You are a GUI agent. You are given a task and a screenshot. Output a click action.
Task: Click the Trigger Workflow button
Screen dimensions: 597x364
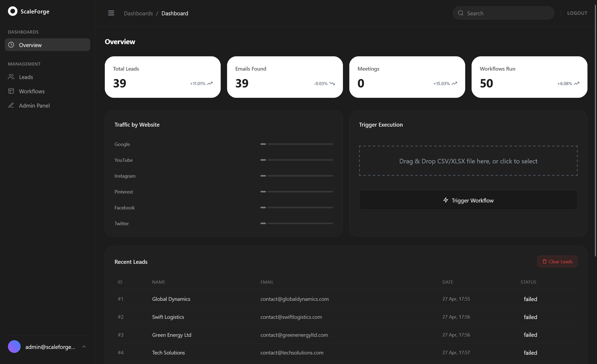468,200
